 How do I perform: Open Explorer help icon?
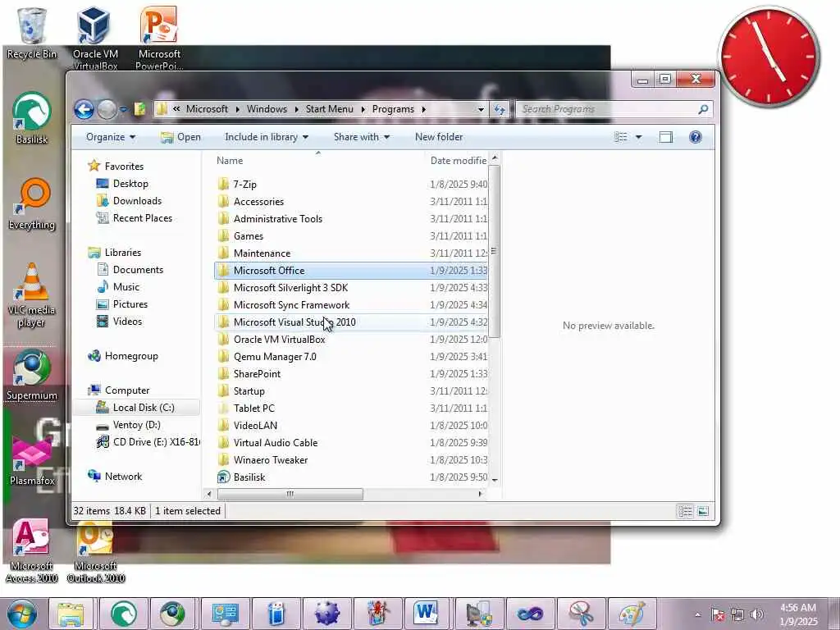pyautogui.click(x=696, y=137)
